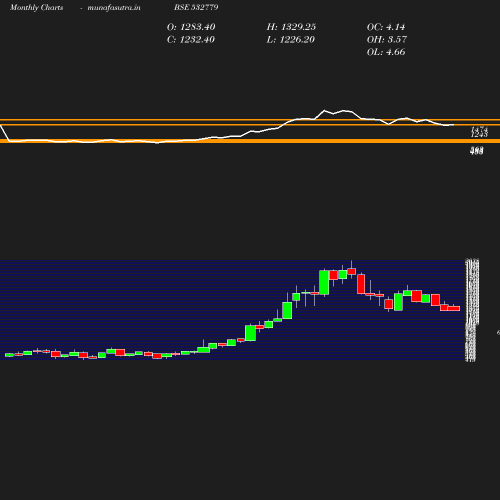Click the last red candlestick on the chart
Viewport: 500px width, 500px height.
(x=454, y=308)
